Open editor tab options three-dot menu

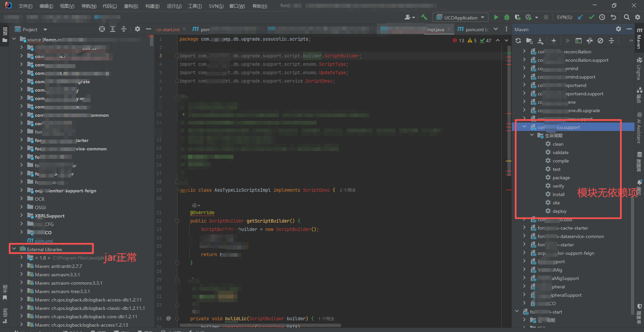tap(506, 29)
